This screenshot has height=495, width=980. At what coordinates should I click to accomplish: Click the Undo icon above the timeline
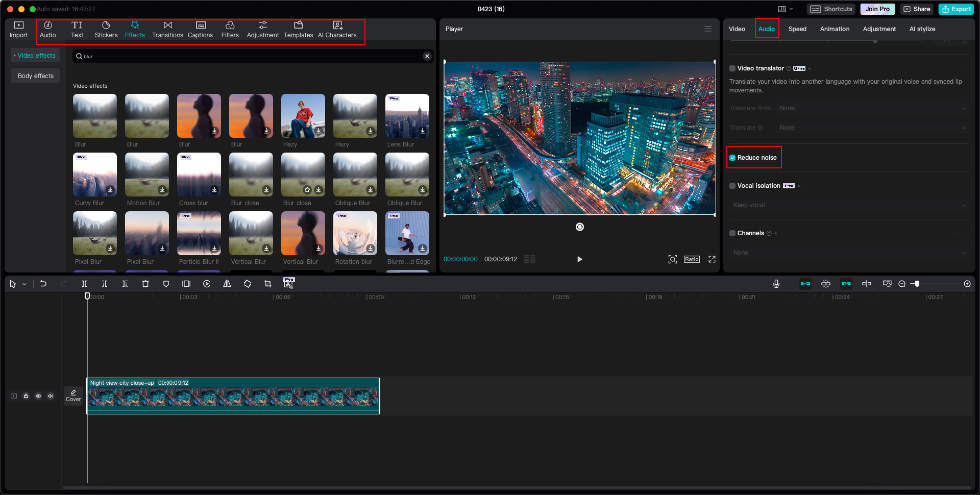click(x=43, y=284)
